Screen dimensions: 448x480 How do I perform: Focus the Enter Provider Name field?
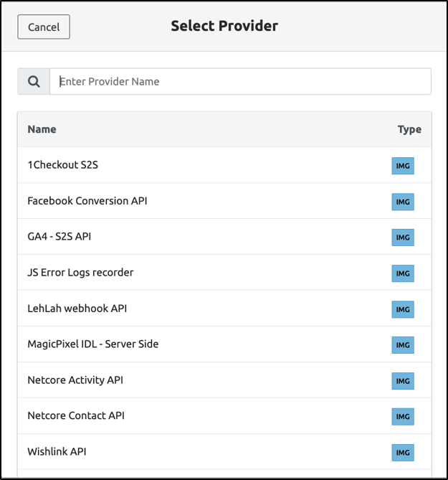[240, 81]
